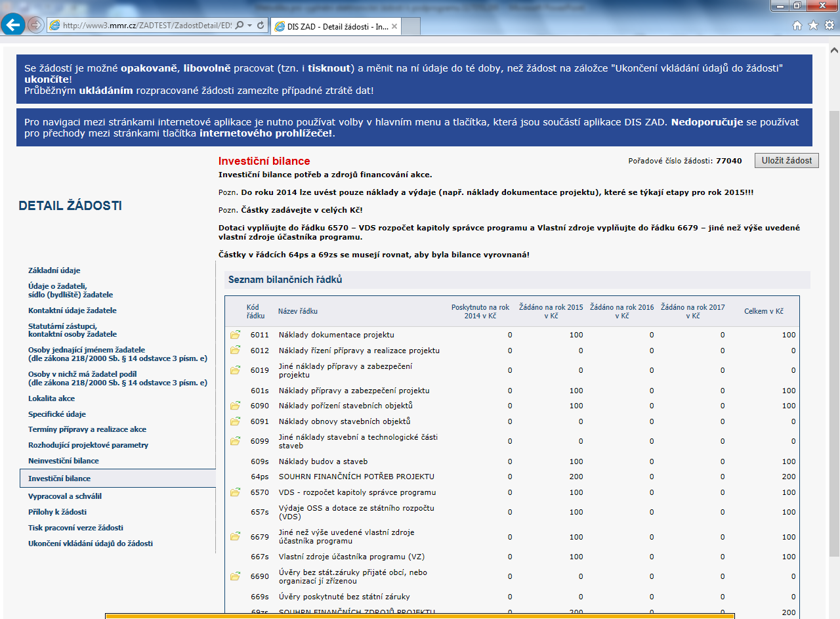This screenshot has height=619, width=840.
Task: Click row Úvěry poskytnuté bez státní záruky
Action: pos(345,597)
